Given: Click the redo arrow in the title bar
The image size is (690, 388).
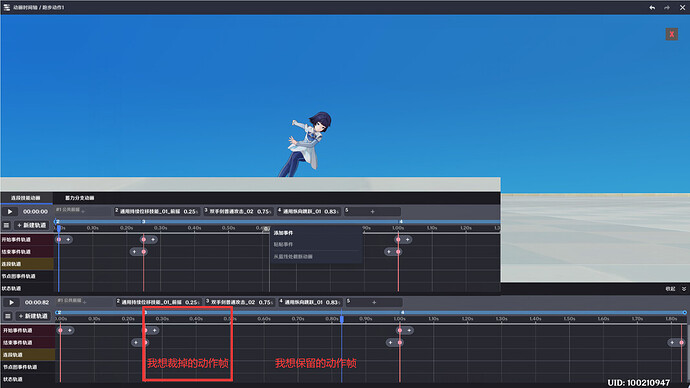Looking at the screenshot, I should click(x=667, y=7).
